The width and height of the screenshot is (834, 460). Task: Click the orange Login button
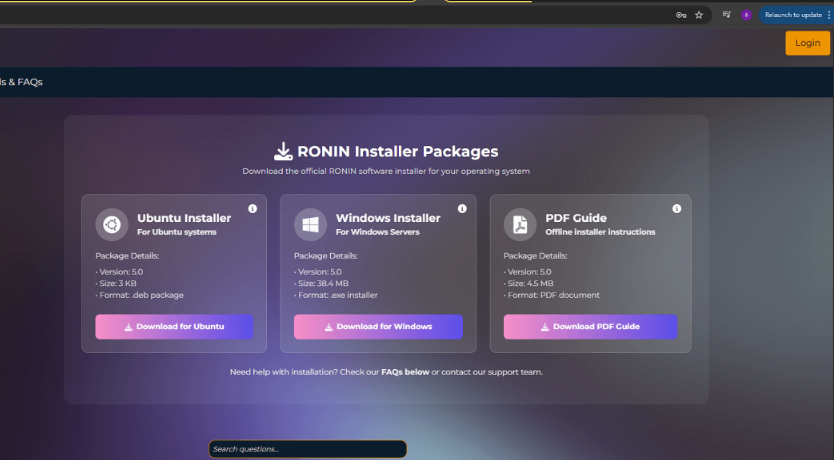807,43
